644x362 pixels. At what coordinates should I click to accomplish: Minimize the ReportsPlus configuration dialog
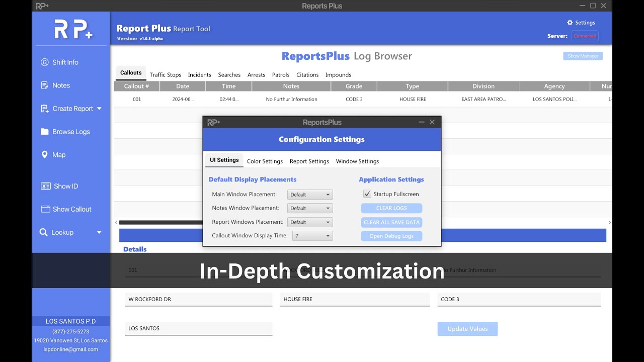pos(422,122)
